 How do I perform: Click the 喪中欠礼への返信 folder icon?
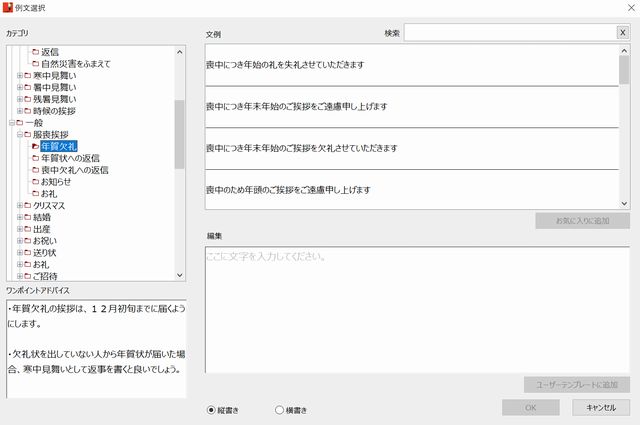tap(36, 170)
